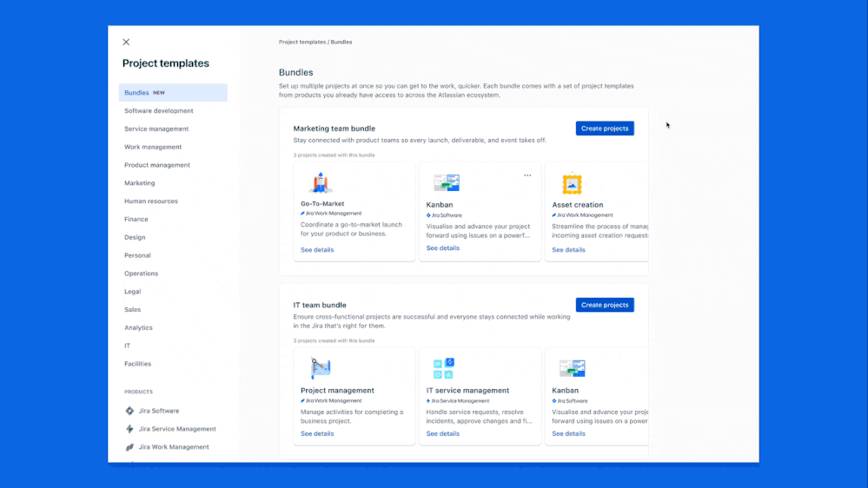Create projects for IT team bundle

click(605, 305)
